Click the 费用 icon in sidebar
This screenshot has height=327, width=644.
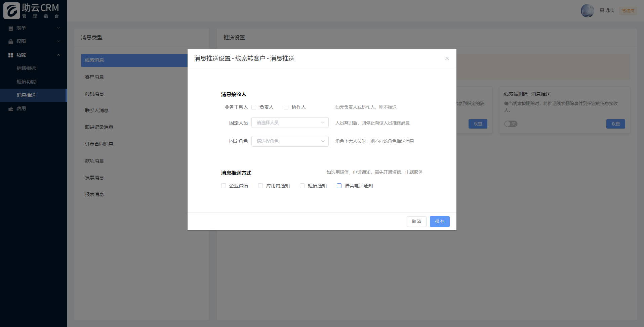point(11,109)
